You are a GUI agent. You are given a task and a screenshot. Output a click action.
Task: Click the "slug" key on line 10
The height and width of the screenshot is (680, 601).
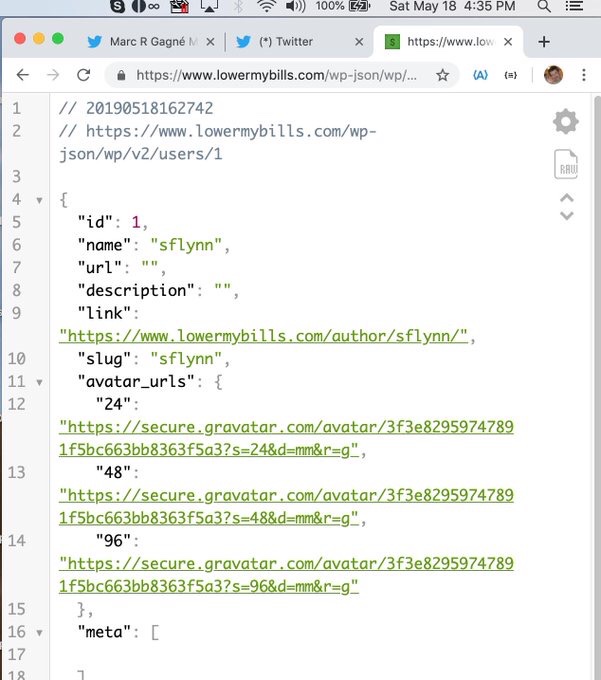pos(104,359)
